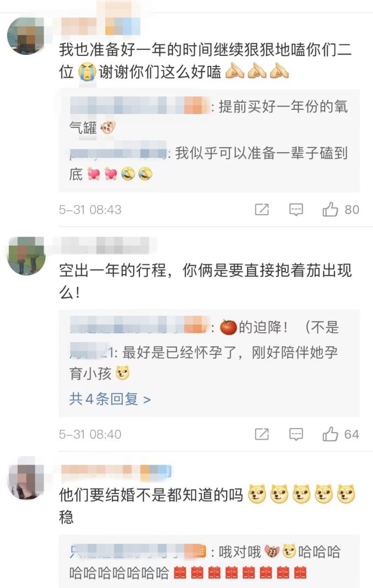Image resolution: width=373 pixels, height=588 pixels.
Task: Like the comment with 64 likes
Action: coord(330,434)
